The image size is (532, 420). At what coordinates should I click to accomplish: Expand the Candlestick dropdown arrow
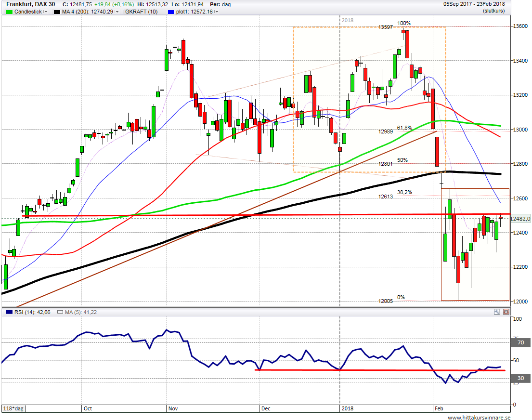pyautogui.click(x=45, y=12)
